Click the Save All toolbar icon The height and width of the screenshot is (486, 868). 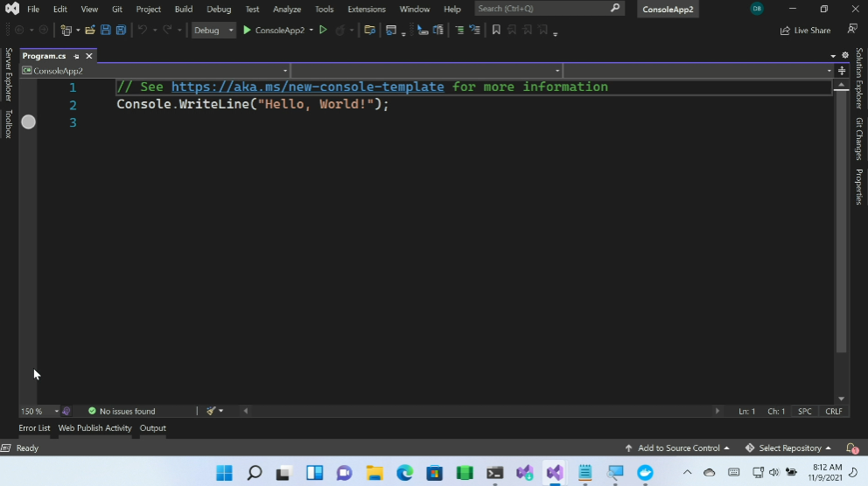[120, 30]
